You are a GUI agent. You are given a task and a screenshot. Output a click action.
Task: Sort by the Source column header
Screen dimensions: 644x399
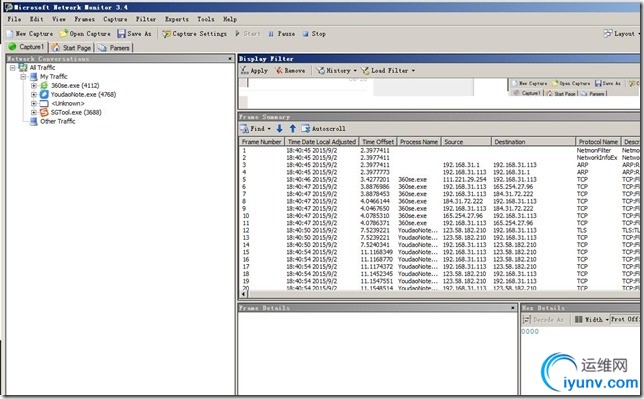(466, 142)
